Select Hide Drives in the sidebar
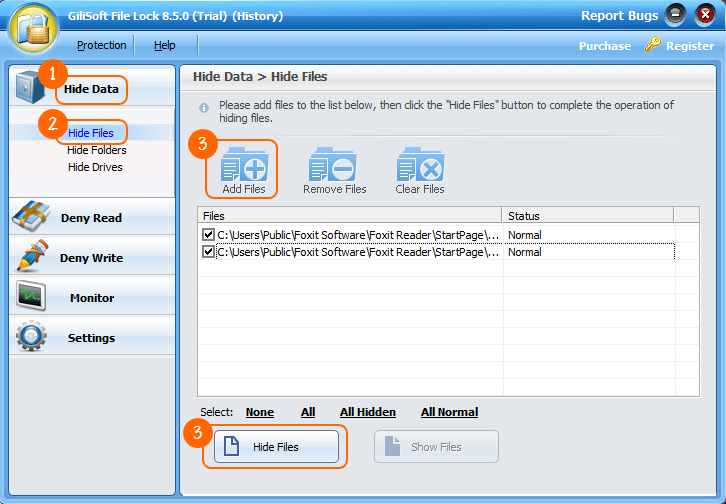This screenshot has height=504, width=726. [x=95, y=167]
